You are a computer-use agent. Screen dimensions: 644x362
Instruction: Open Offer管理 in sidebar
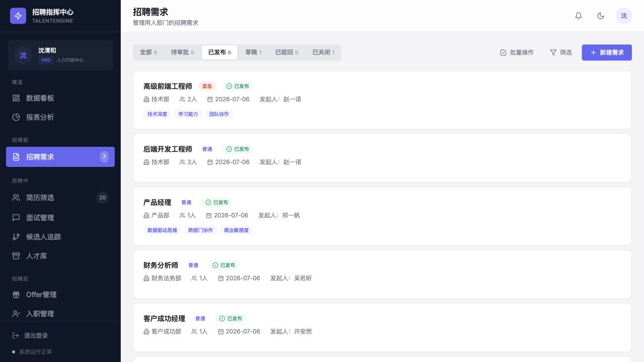coord(60,295)
